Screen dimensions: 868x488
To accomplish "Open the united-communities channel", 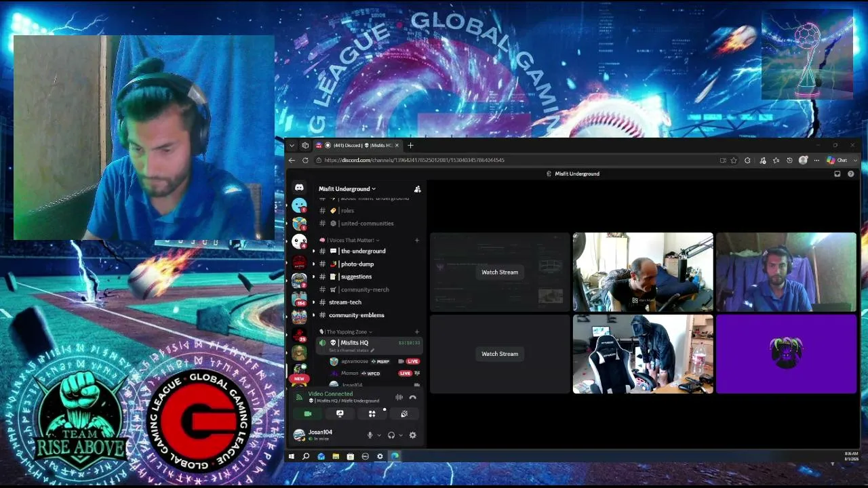I will point(370,224).
